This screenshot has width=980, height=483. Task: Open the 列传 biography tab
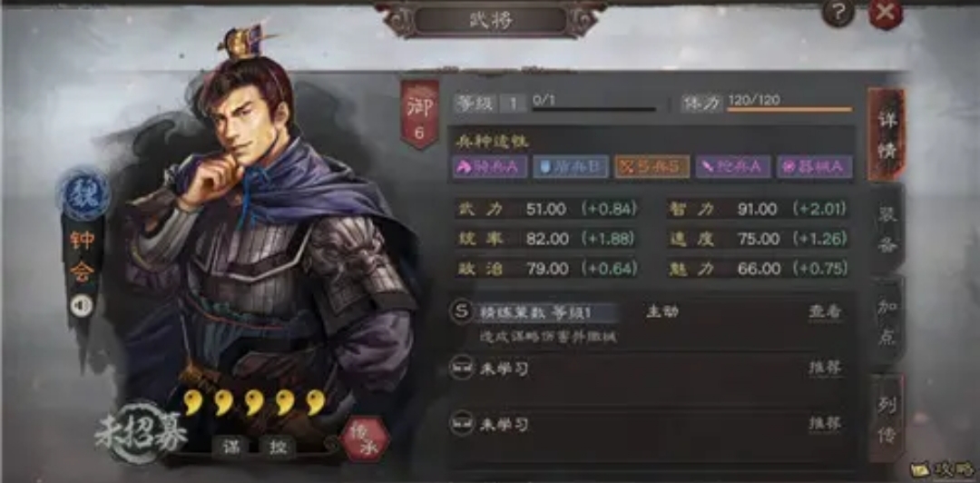click(x=887, y=418)
